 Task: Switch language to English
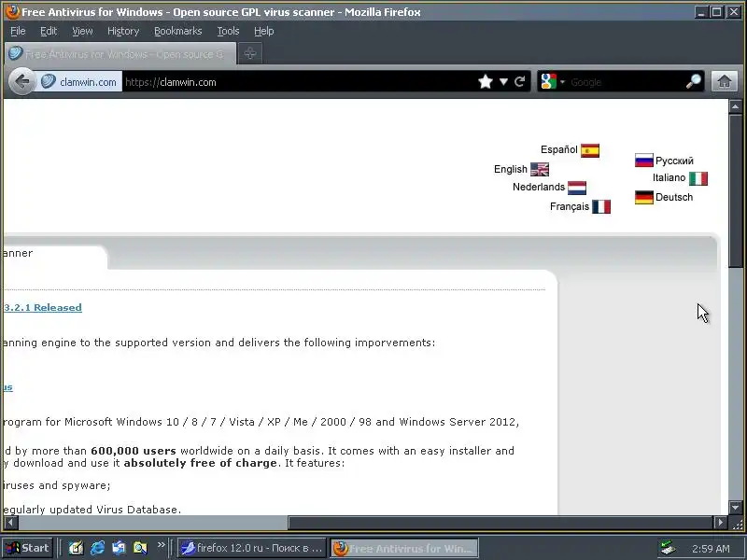511,169
